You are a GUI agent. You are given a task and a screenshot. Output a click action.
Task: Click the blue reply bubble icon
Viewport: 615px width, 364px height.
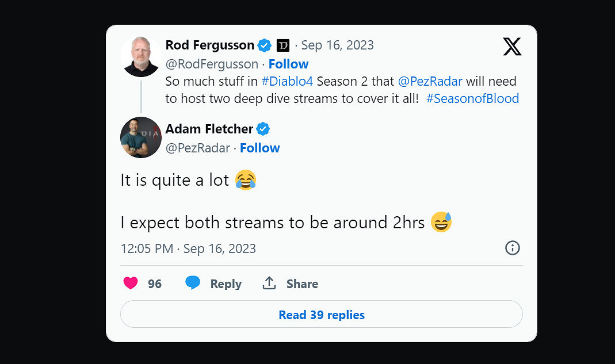pos(193,283)
